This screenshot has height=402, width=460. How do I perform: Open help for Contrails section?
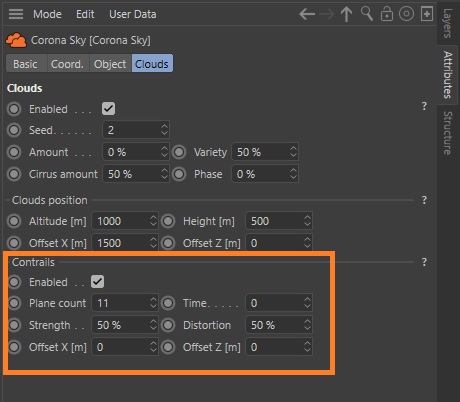[424, 262]
